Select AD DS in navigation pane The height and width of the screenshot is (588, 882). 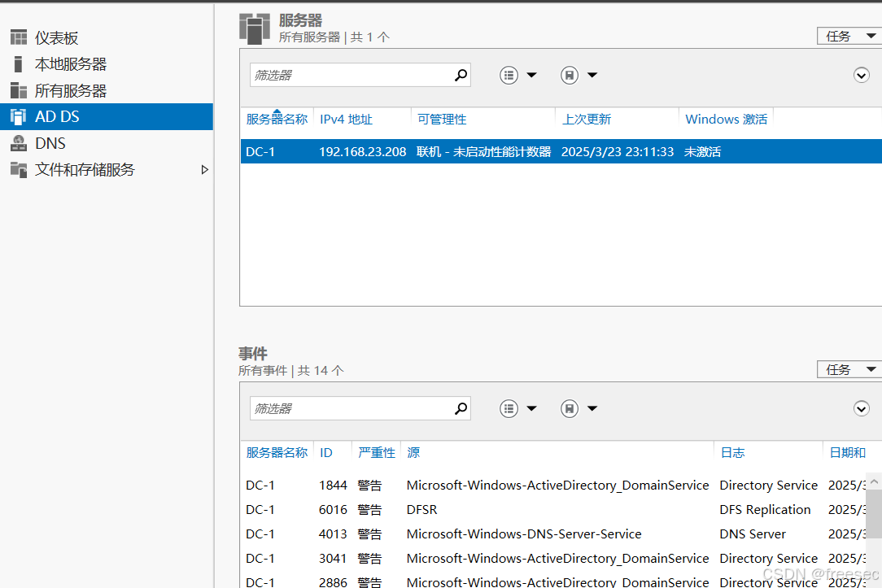107,117
